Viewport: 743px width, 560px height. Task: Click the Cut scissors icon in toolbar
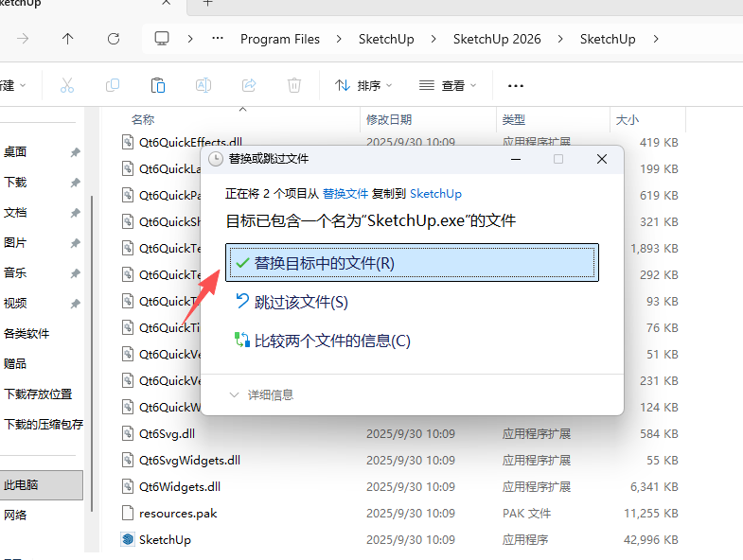pyautogui.click(x=67, y=85)
